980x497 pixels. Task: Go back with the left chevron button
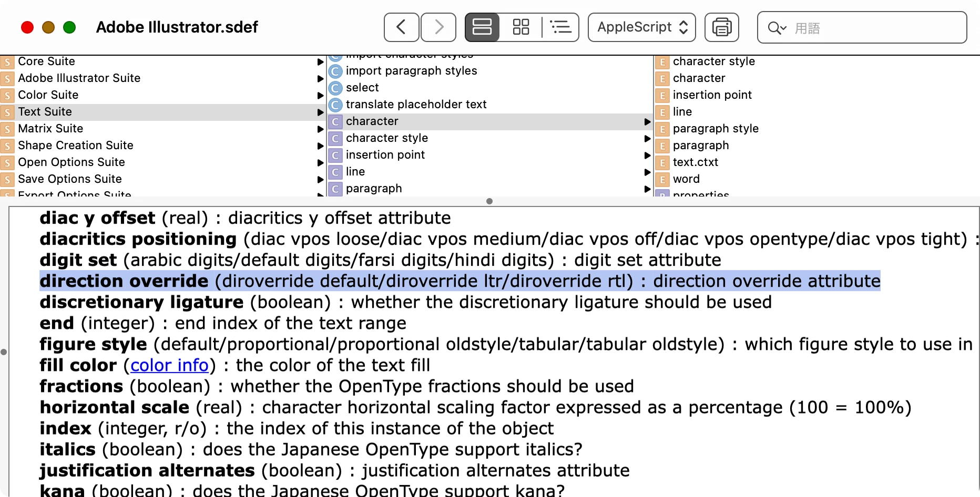point(401,27)
